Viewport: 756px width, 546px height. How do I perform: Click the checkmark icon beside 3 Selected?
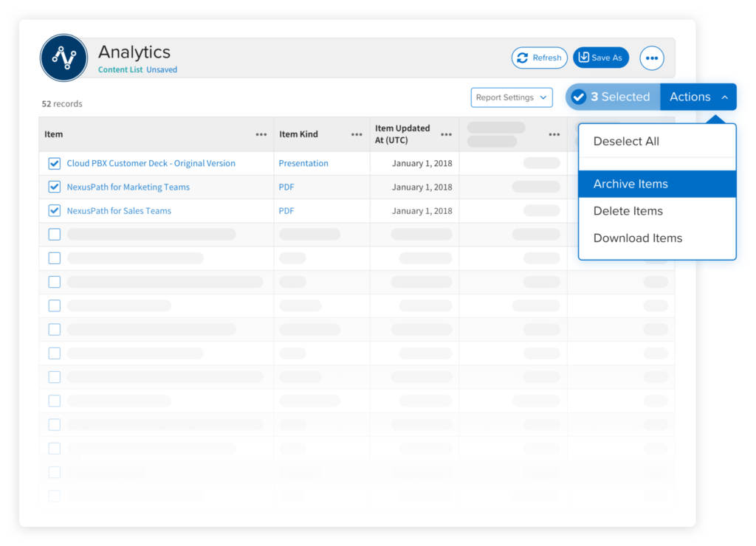[x=579, y=97]
